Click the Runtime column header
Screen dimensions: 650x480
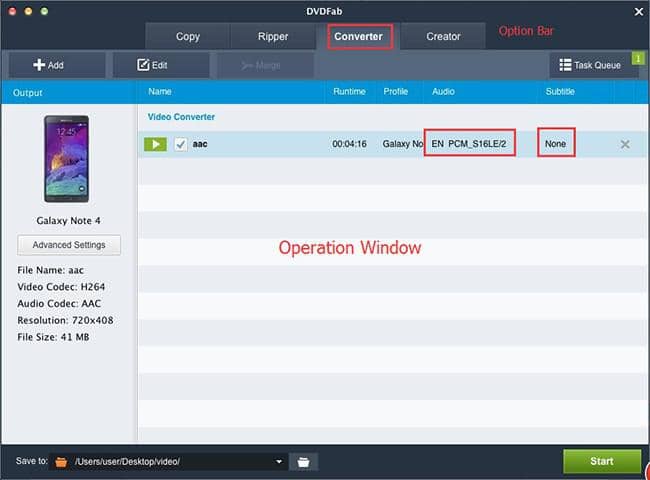[x=349, y=92]
